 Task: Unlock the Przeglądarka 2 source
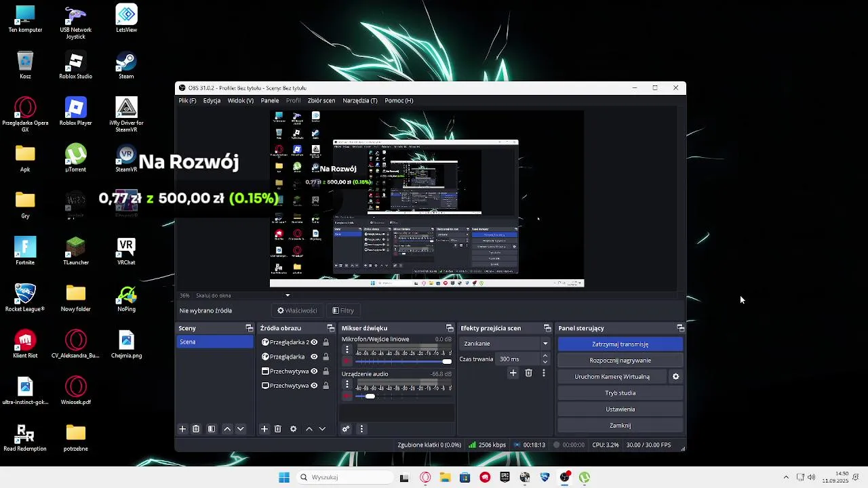[x=325, y=342]
